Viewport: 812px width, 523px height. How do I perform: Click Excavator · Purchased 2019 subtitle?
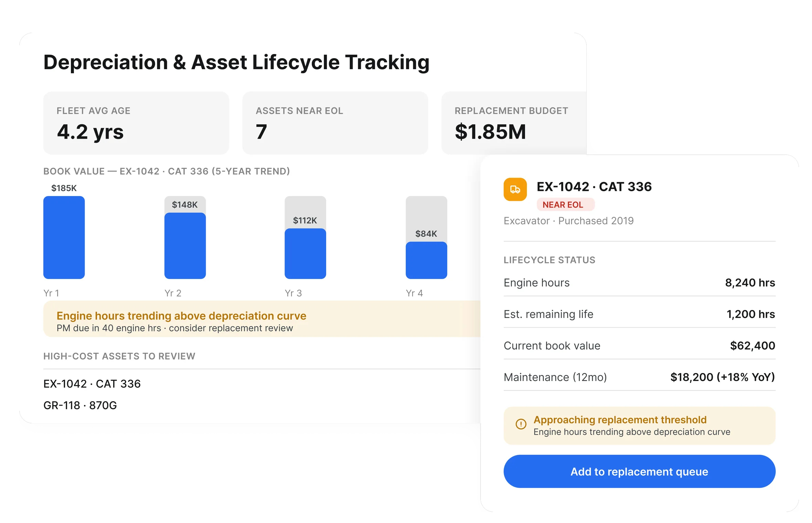click(x=569, y=221)
